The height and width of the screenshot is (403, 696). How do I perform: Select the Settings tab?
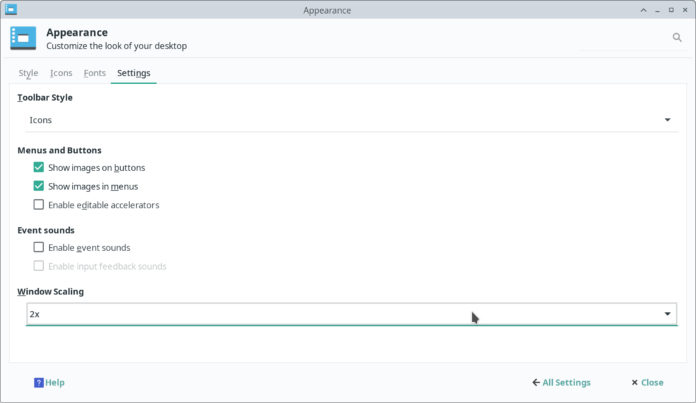(x=134, y=73)
